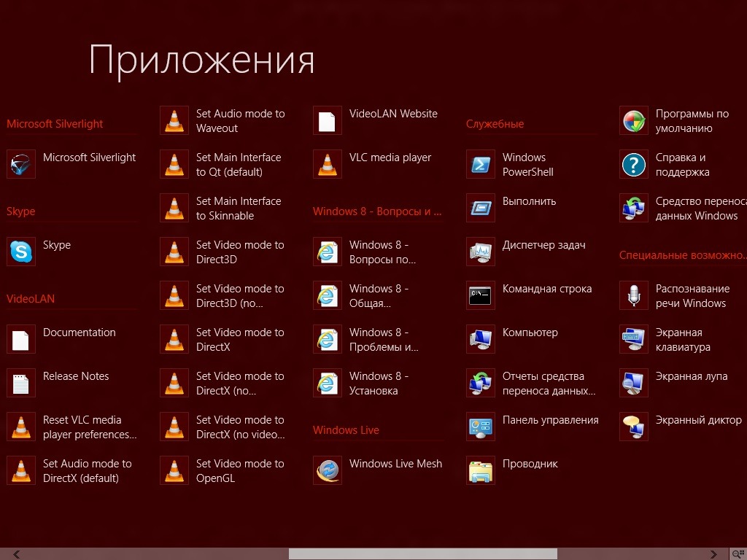Click the Microsoft Silverlight group header
The height and width of the screenshot is (560, 747).
(x=55, y=124)
